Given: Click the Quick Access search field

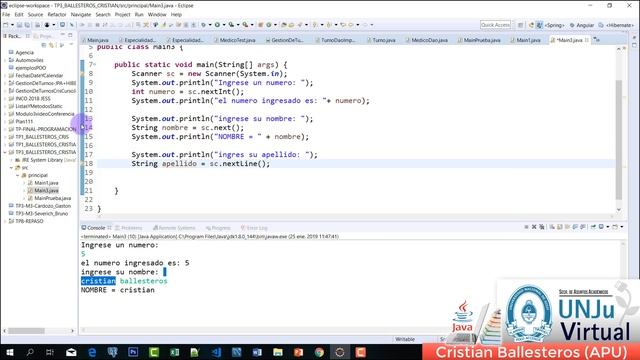Looking at the screenshot, I should click(496, 25).
